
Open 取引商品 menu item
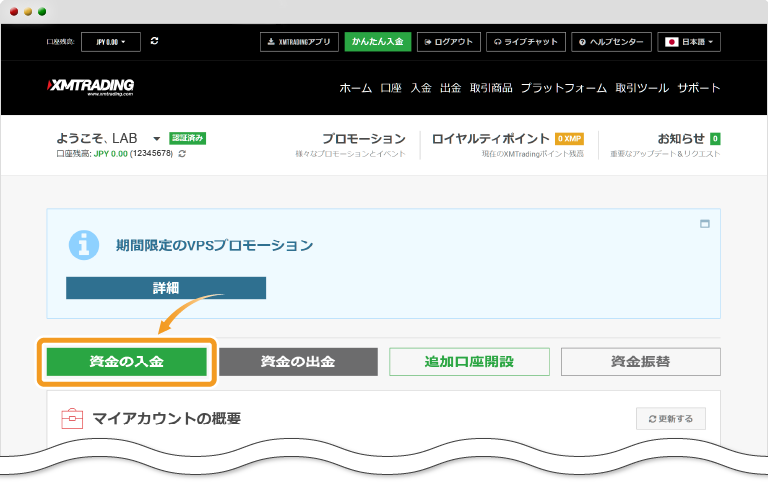[x=491, y=88]
